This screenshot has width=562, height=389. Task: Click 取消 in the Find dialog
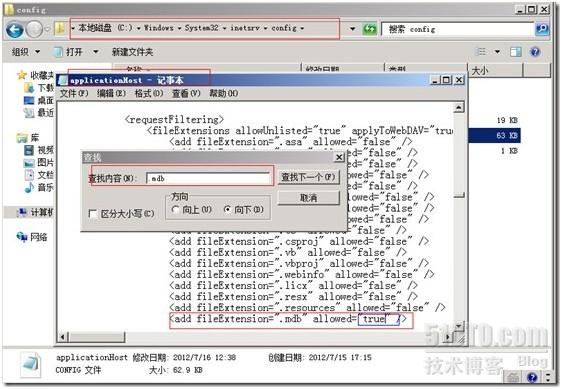(308, 198)
